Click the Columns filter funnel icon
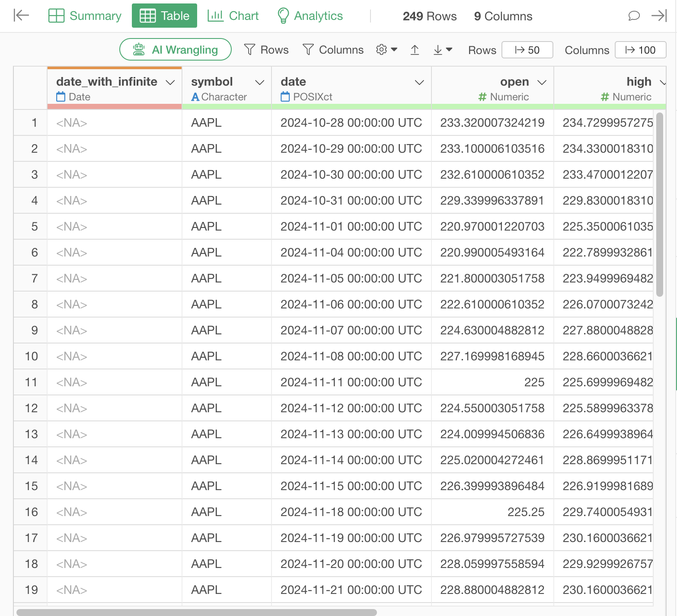Screen dimensions: 677x616 (308, 50)
